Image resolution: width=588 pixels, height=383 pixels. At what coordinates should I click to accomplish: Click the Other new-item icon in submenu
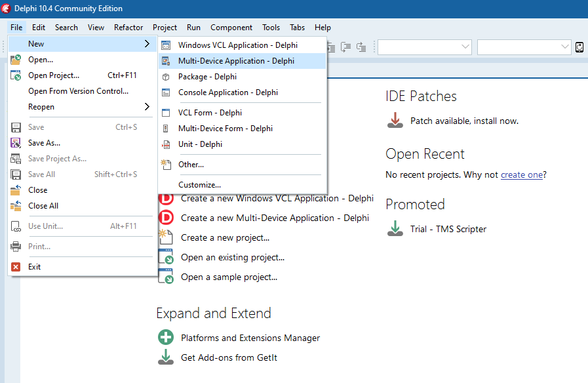click(x=166, y=165)
